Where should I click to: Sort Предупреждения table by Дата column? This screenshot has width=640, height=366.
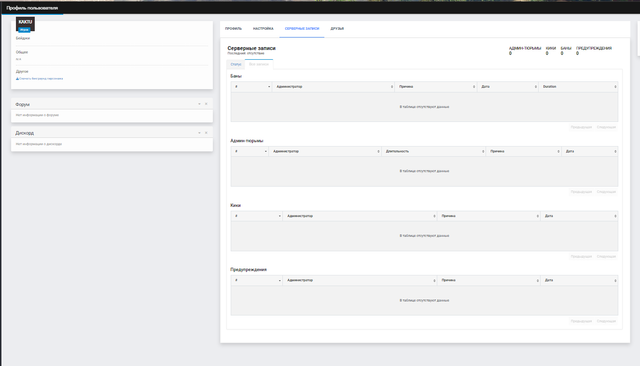(580, 280)
